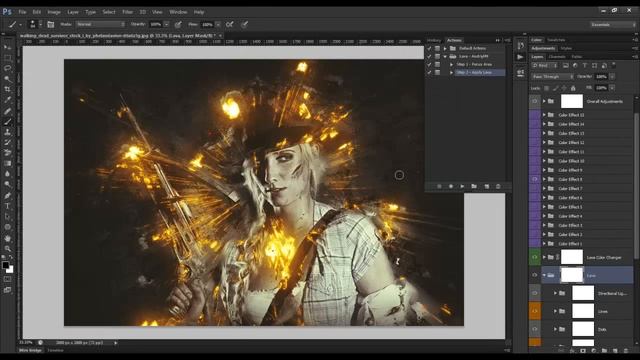Toggle checkmark for Step 1 action
The height and width of the screenshot is (360, 640).
429,64
